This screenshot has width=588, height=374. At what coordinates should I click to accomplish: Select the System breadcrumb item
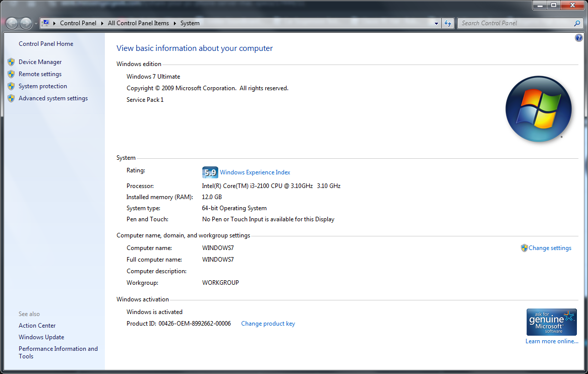point(190,23)
